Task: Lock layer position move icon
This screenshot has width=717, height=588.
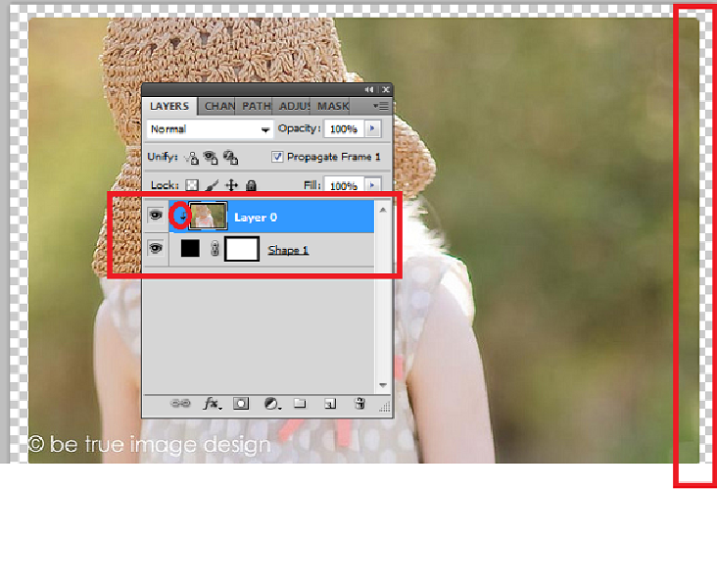Action: coord(232,185)
